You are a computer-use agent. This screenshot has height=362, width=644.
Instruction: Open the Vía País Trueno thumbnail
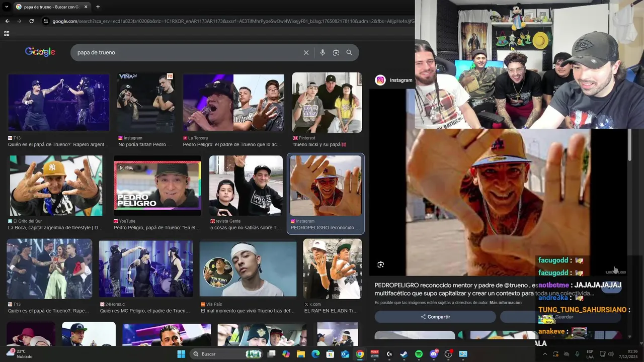[x=248, y=269]
